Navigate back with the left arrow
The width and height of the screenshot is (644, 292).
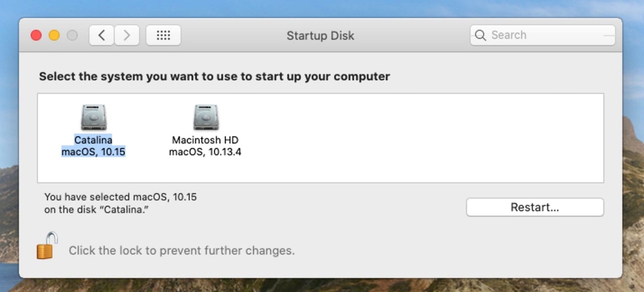101,35
